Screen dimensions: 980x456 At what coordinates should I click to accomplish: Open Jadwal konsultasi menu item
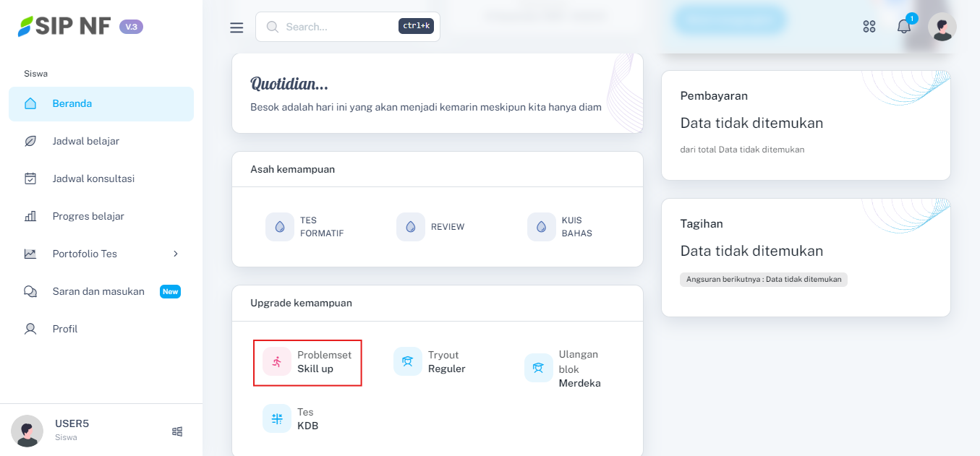tap(93, 178)
